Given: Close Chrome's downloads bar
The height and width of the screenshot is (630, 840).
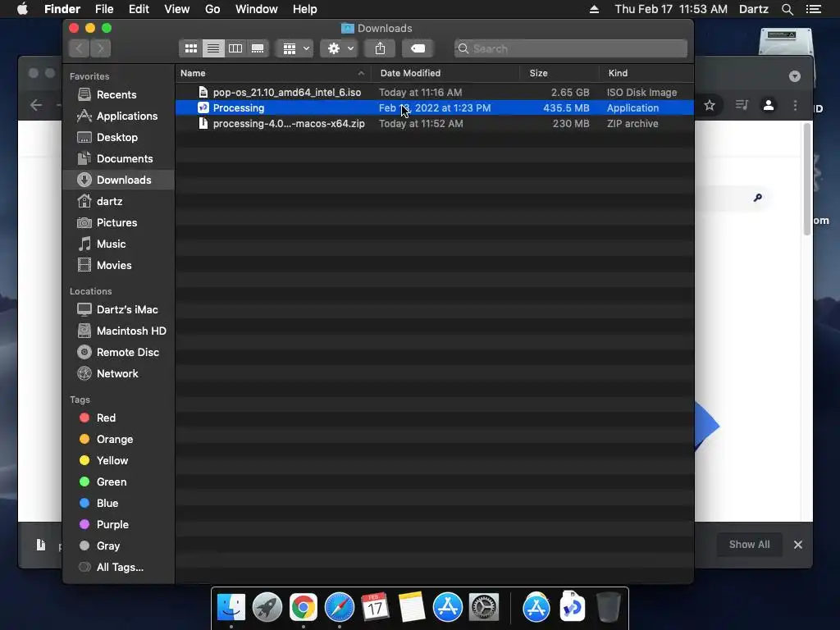Looking at the screenshot, I should 797,545.
